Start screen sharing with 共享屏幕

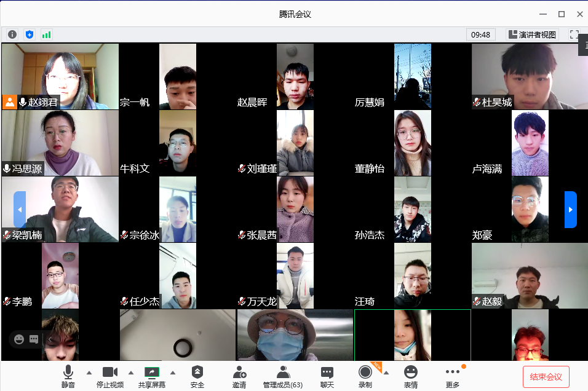pyautogui.click(x=152, y=376)
